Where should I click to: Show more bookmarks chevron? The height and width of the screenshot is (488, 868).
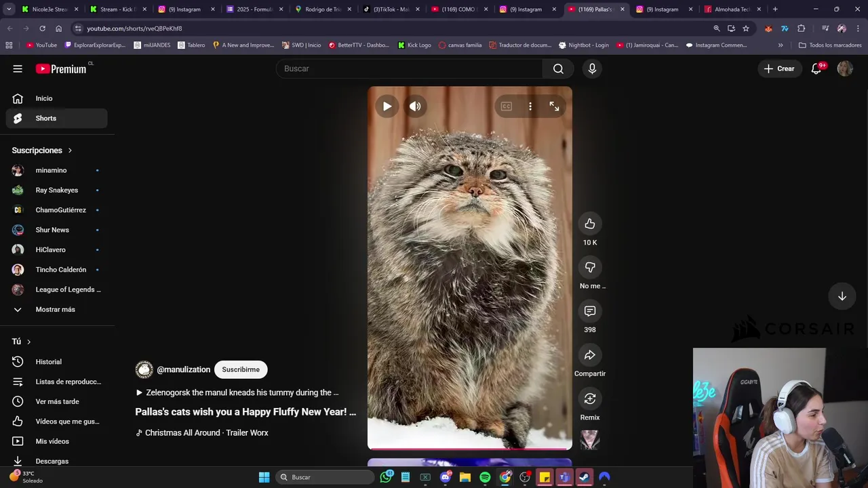tap(781, 45)
